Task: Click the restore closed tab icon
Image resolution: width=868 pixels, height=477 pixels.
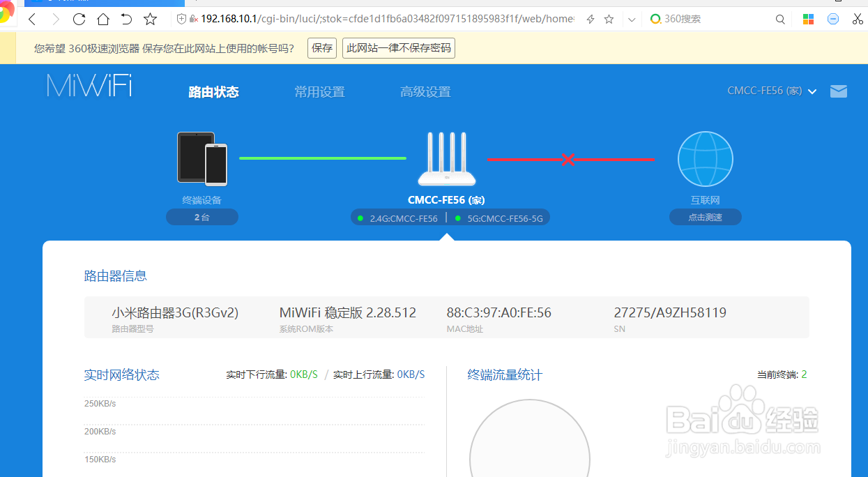Action: tap(126, 19)
